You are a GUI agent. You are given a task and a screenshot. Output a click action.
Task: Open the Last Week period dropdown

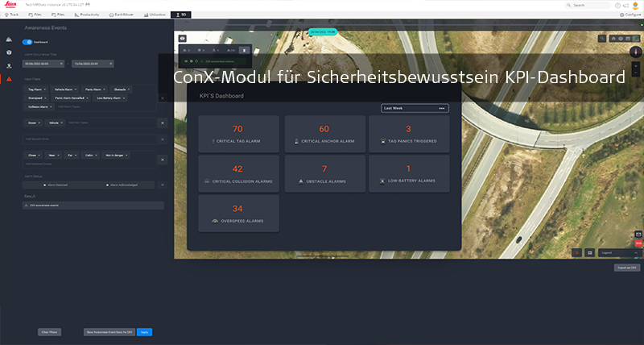[x=414, y=107]
